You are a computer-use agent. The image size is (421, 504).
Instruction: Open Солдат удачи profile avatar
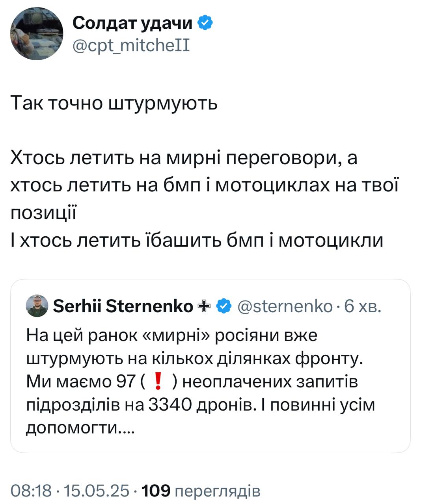click(x=37, y=33)
